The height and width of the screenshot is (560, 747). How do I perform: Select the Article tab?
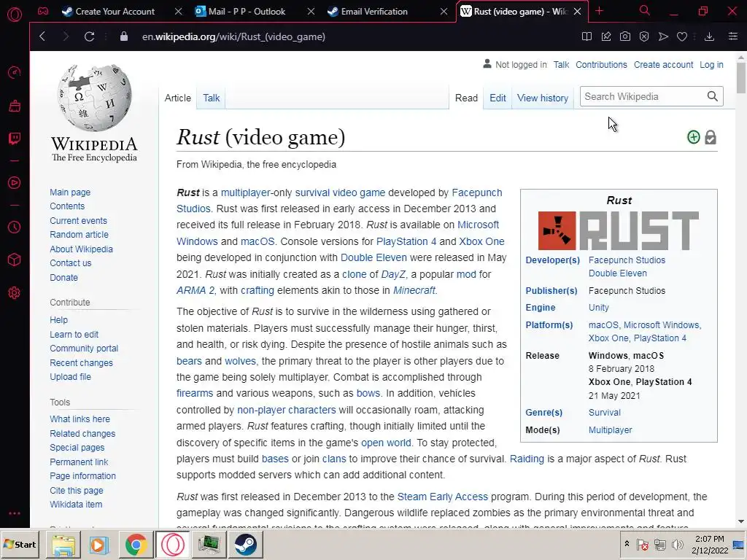(178, 98)
